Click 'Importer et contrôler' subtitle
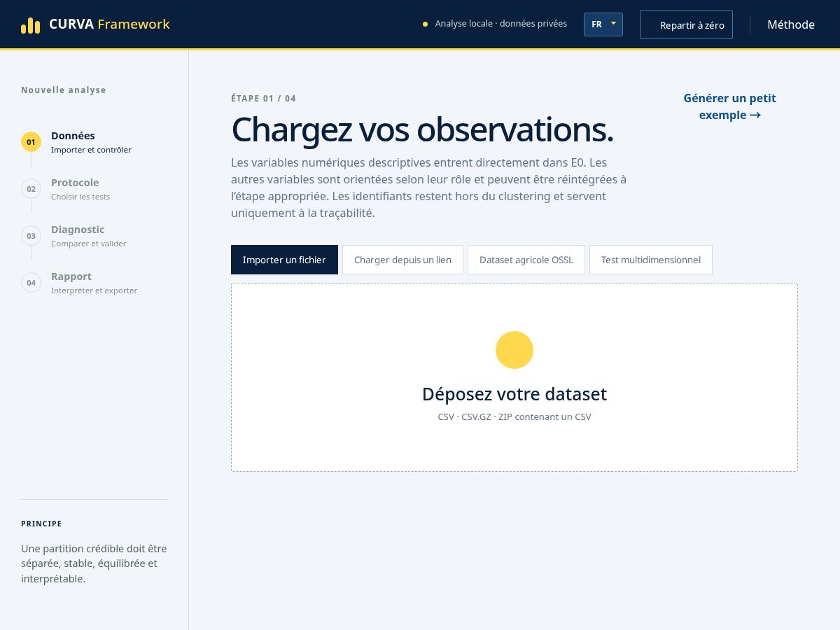Screen dimensions: 840x630 click(91, 150)
